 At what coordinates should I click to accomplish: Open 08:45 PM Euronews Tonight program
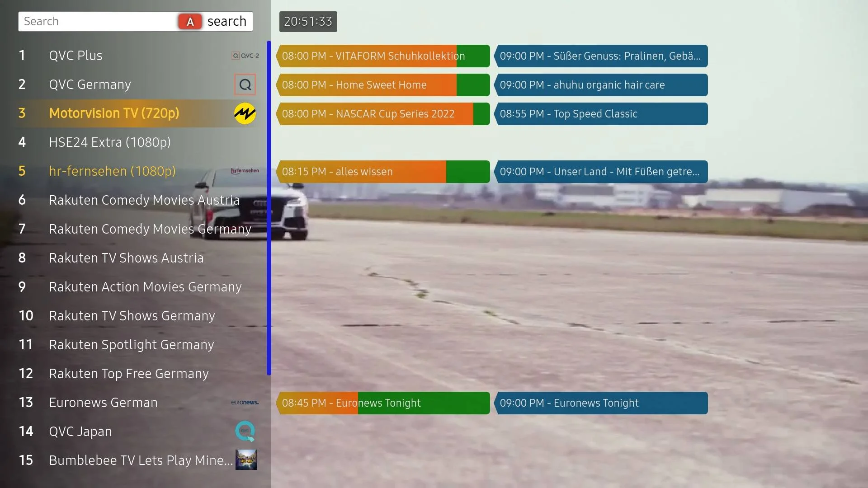[383, 403]
